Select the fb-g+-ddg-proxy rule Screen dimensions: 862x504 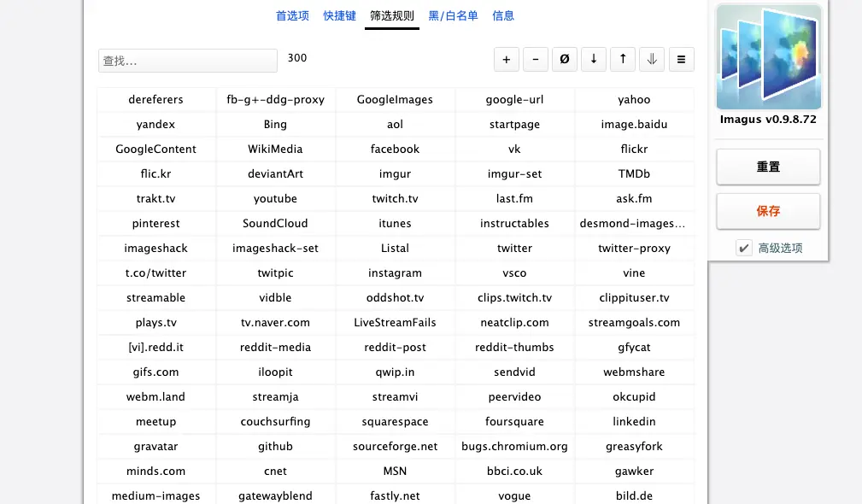click(x=275, y=99)
